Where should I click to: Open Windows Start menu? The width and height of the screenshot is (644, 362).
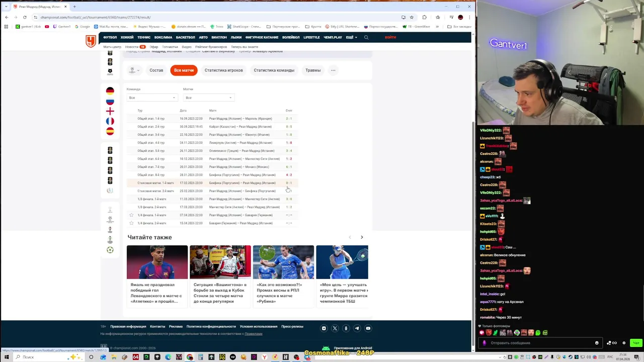point(7,357)
